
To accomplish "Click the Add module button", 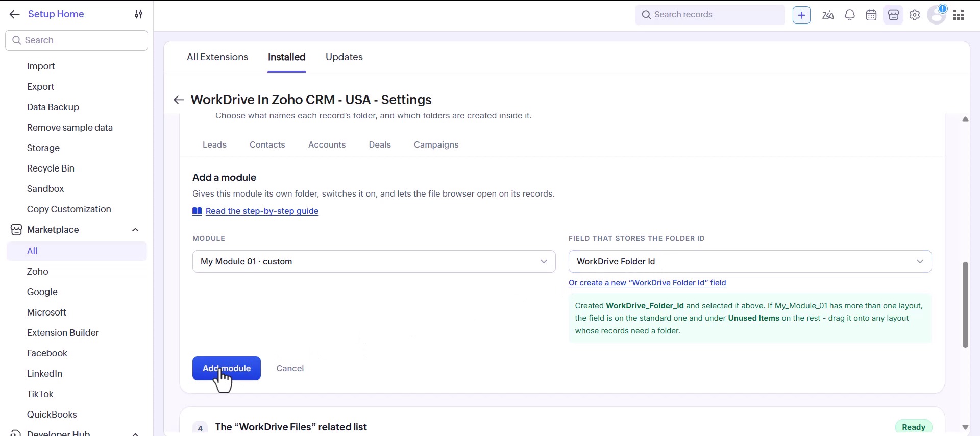I will pos(227,368).
